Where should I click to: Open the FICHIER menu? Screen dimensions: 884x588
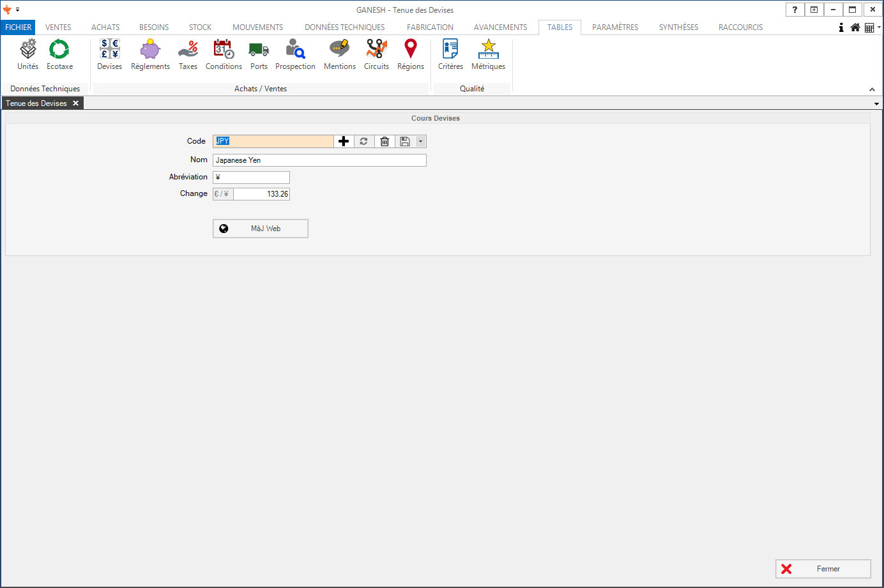pos(18,27)
